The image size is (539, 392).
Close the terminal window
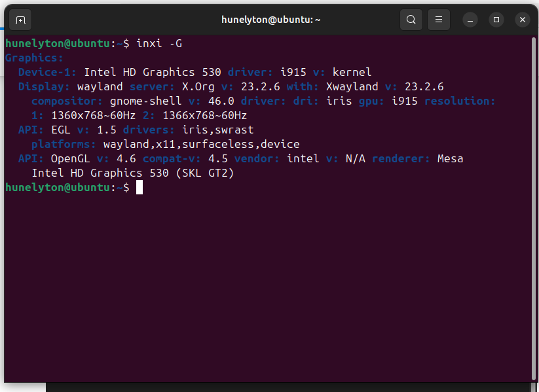523,20
